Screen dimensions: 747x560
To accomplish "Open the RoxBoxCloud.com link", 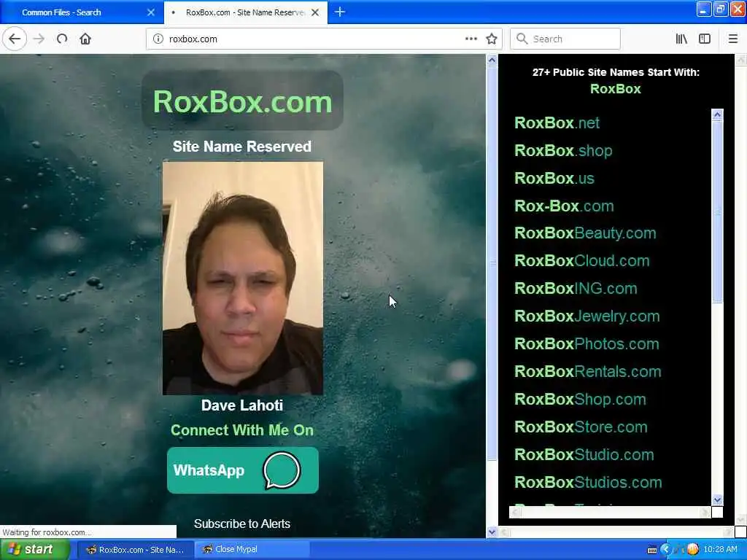I will coord(582,260).
